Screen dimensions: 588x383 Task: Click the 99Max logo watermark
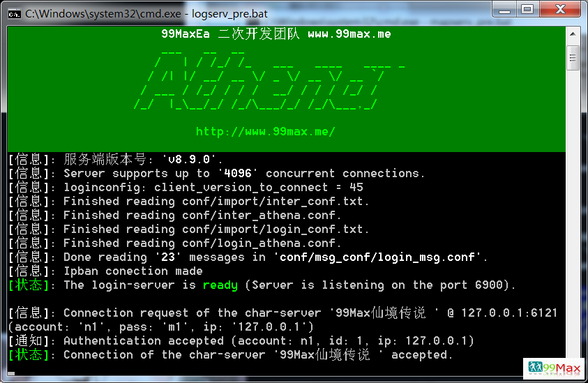point(554,367)
